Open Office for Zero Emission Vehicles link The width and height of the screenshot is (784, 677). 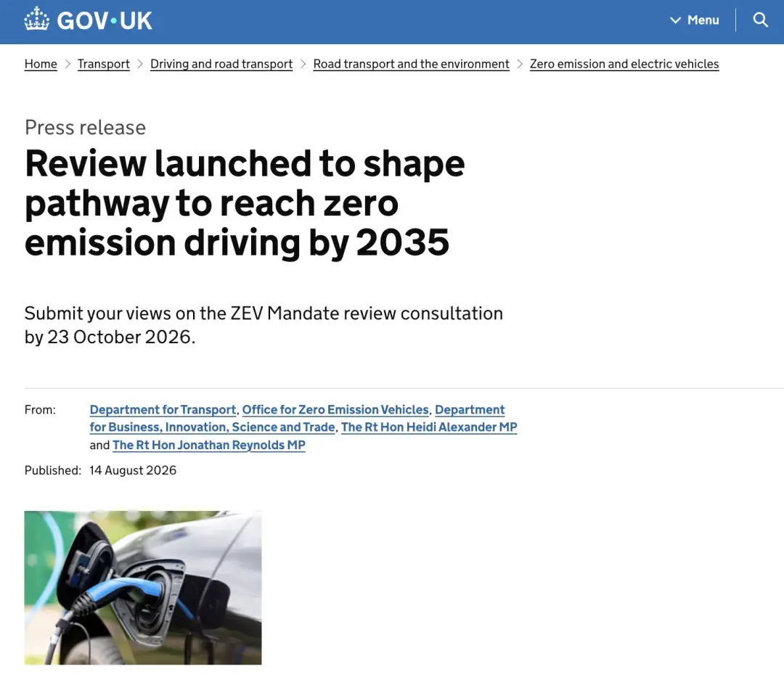tap(335, 410)
